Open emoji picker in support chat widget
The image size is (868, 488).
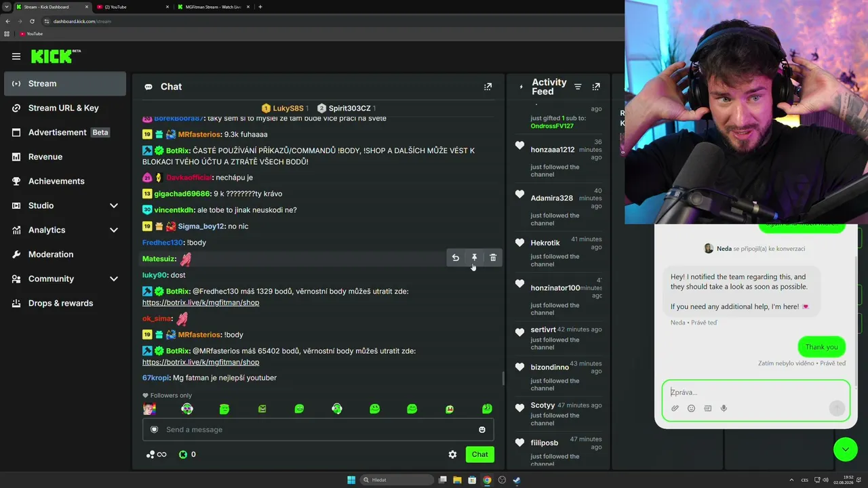click(x=691, y=408)
